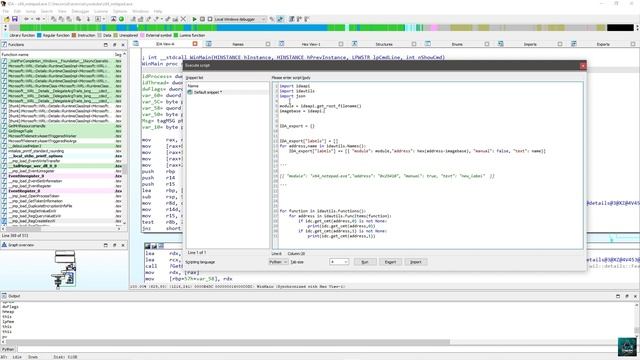Click the Instruction color legend swatch
Image resolution: width=640 pixels, height=360 pixels.
pos(74,36)
